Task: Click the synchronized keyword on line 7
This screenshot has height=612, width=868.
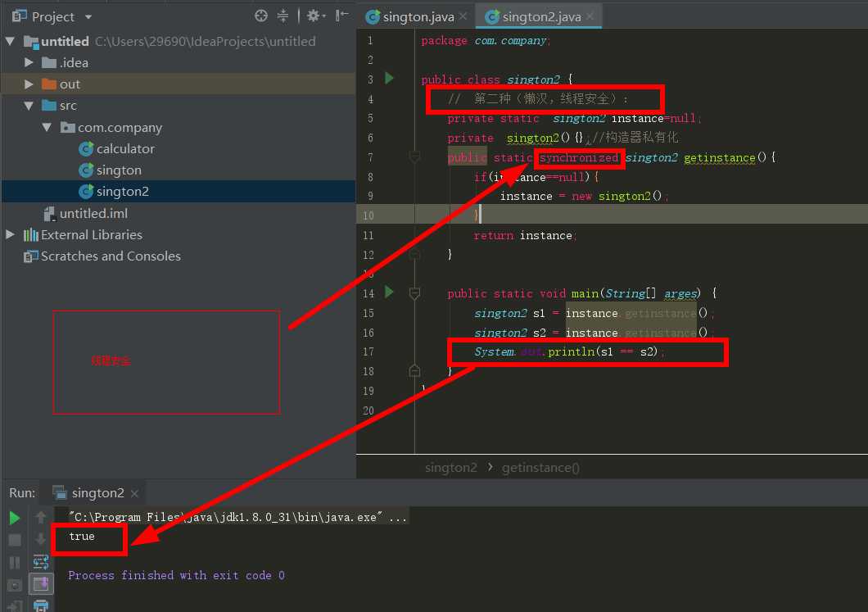Action: (578, 158)
